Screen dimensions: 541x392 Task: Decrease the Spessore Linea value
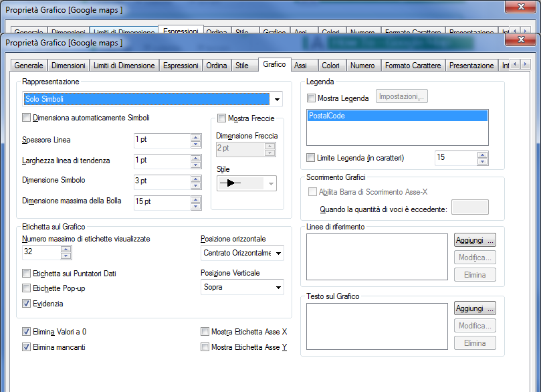(196, 144)
